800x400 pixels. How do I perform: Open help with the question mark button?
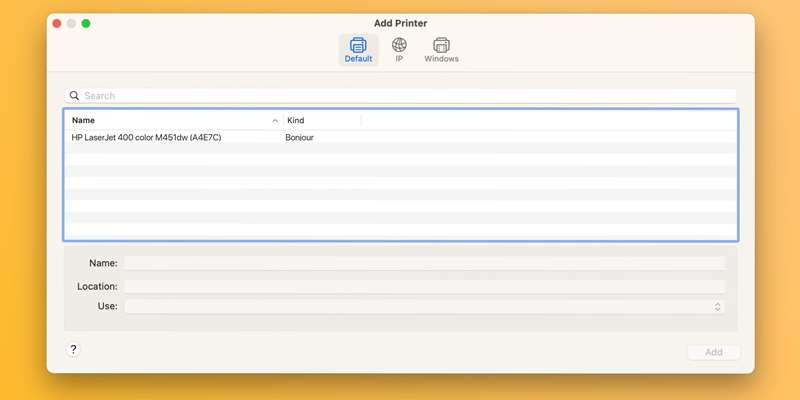click(73, 349)
